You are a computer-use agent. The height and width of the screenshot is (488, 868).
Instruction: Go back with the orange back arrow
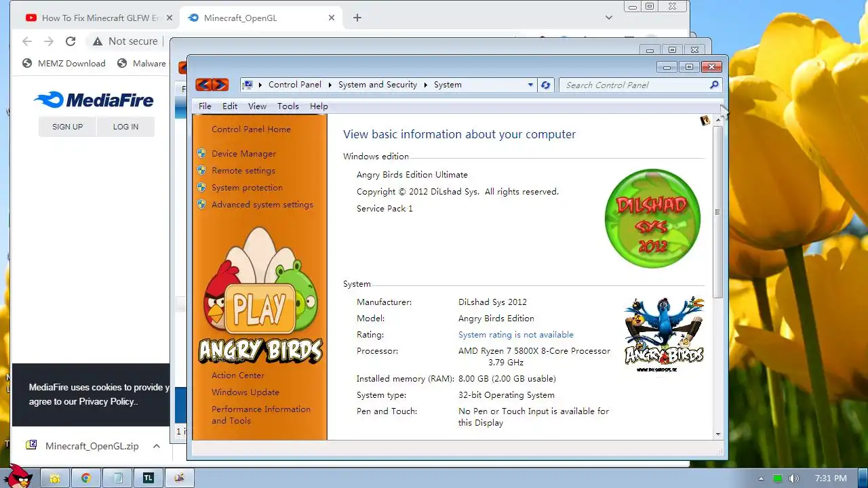(x=203, y=85)
